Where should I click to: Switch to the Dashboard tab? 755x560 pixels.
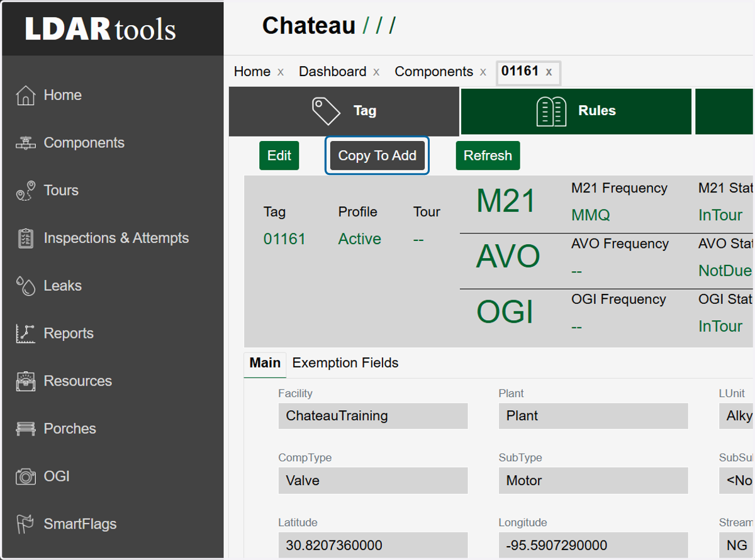(332, 72)
